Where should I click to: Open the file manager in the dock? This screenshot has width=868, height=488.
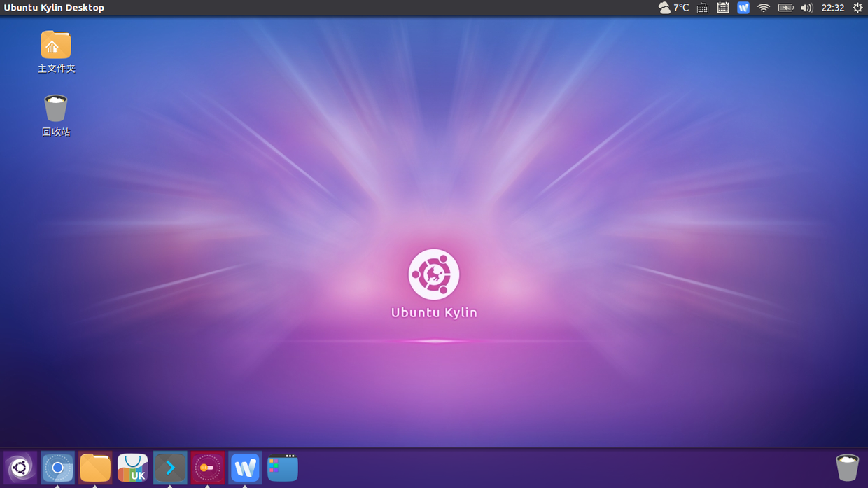tap(95, 468)
